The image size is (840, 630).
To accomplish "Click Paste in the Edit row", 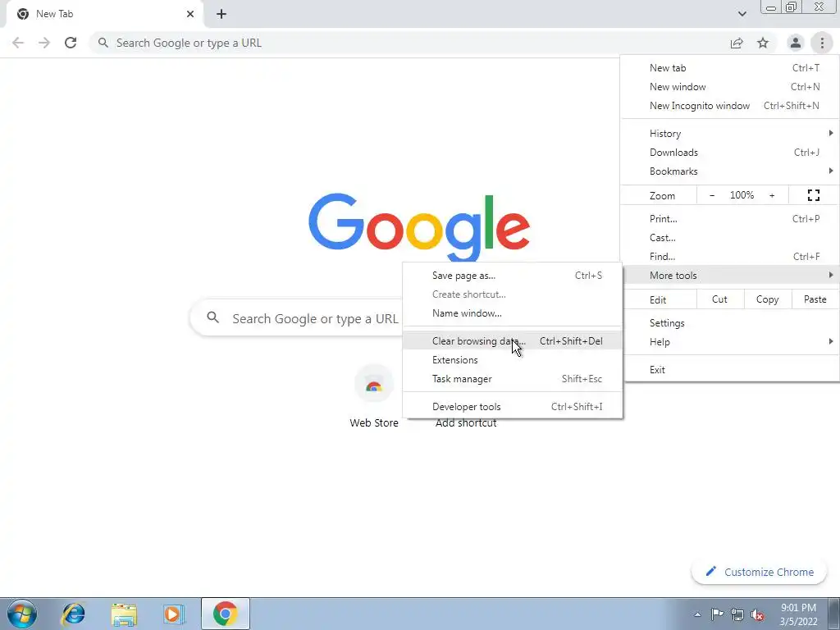I will (815, 299).
